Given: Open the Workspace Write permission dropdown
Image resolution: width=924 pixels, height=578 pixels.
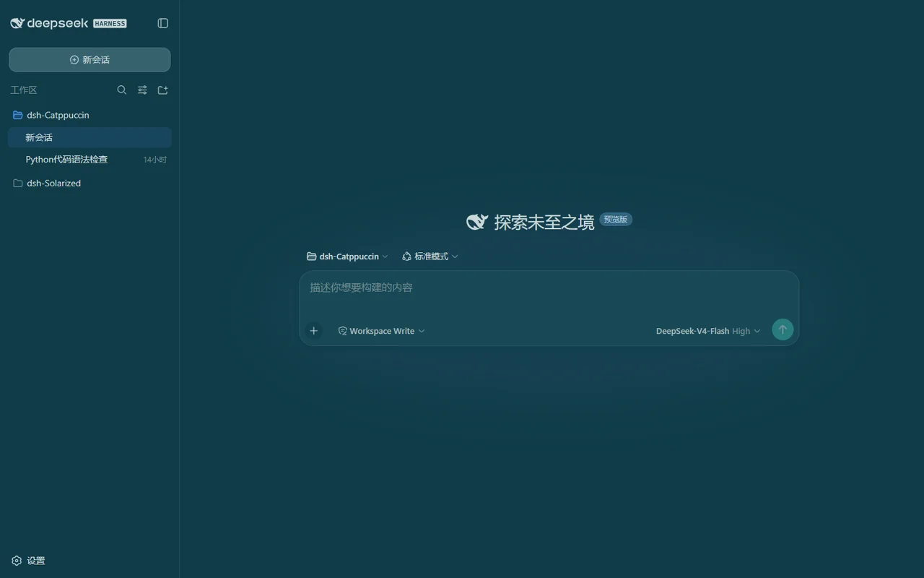Looking at the screenshot, I should point(382,331).
